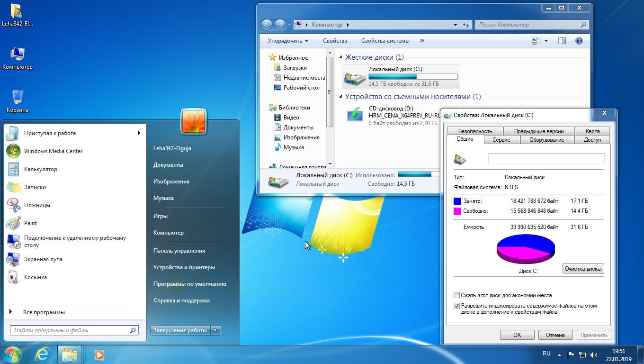The width and height of the screenshot is (644, 364).
Task: Click the Explorer taskbar icon
Action: [x=70, y=355]
